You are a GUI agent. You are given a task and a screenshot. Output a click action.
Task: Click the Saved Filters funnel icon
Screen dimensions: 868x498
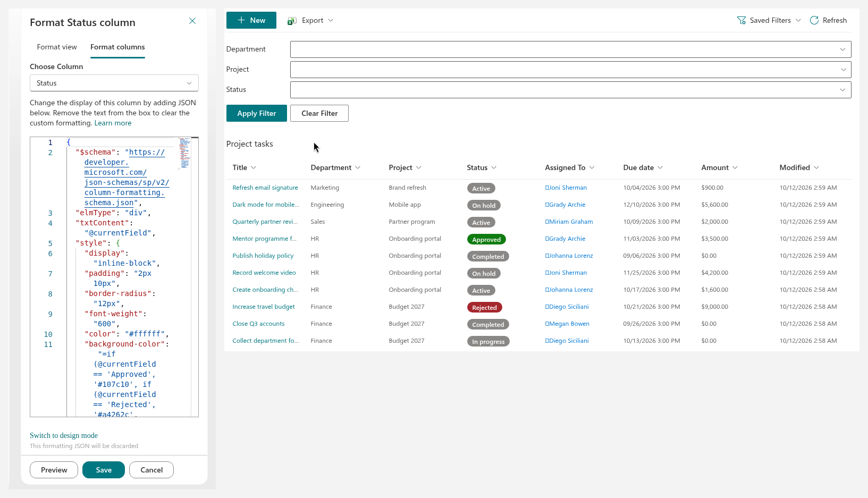[741, 20]
